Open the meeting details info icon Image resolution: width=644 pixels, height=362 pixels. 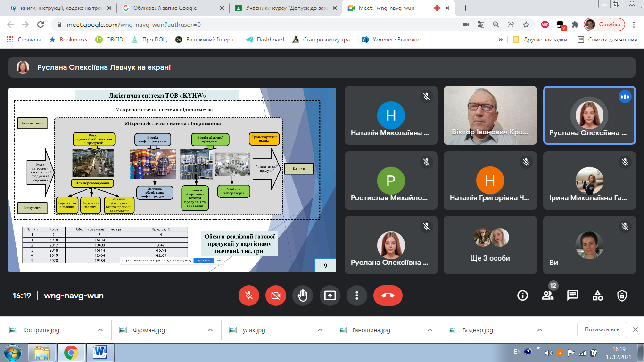(x=522, y=296)
